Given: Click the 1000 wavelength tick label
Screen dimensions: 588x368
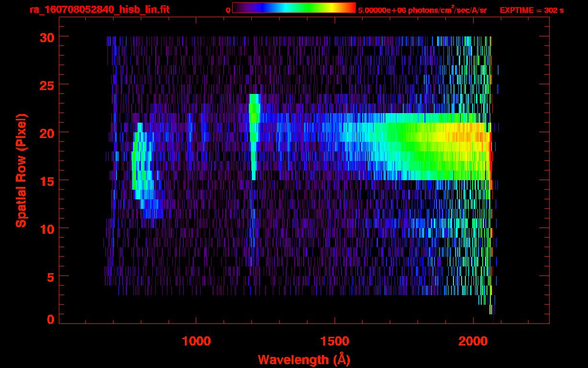Looking at the screenshot, I should (x=196, y=341).
